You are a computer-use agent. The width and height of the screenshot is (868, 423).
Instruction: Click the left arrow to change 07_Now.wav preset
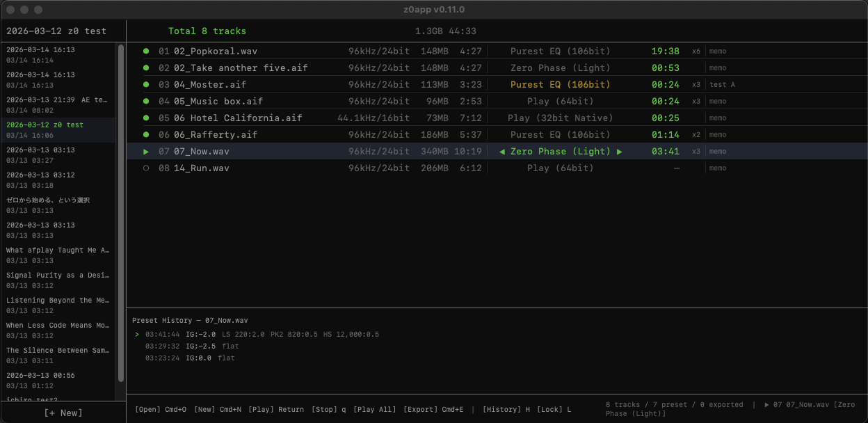point(503,151)
